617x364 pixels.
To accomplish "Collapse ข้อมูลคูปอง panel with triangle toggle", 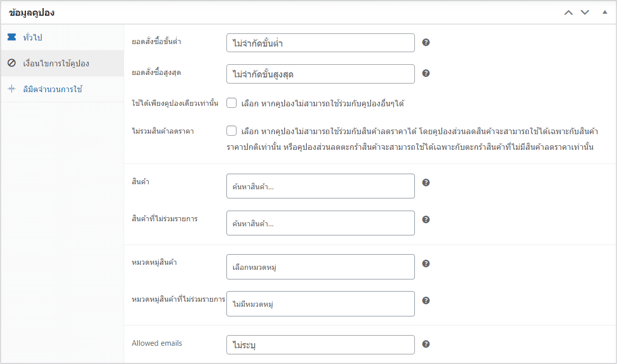I will [x=604, y=12].
